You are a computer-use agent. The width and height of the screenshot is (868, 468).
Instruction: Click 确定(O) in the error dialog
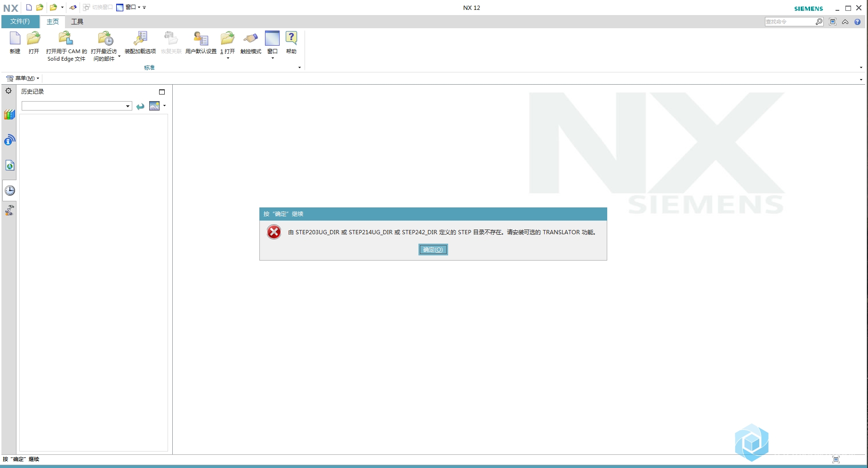point(433,250)
